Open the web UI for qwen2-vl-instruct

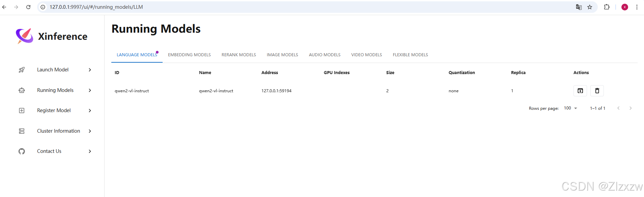[580, 91]
